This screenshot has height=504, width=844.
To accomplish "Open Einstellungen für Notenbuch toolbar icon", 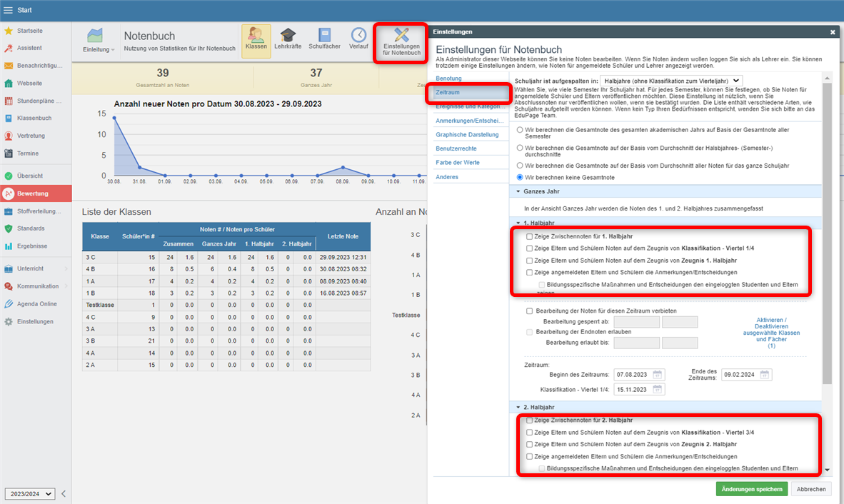I will (401, 43).
